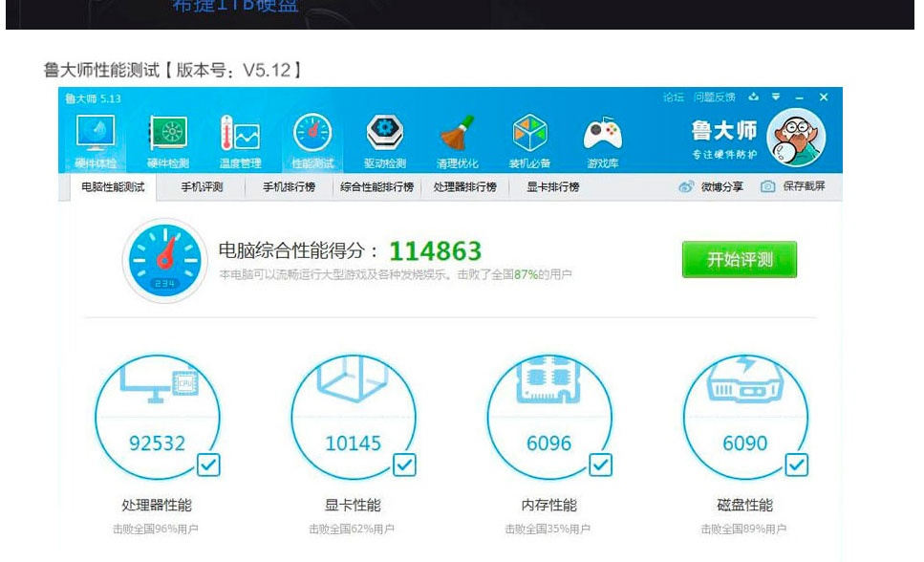Open the 驱动检测 driver detection section
This screenshot has width=924, height=562.
(385, 141)
